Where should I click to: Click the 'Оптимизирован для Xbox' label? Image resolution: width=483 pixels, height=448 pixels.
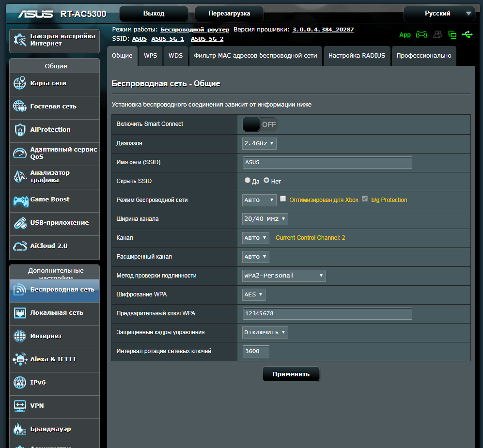coord(324,200)
